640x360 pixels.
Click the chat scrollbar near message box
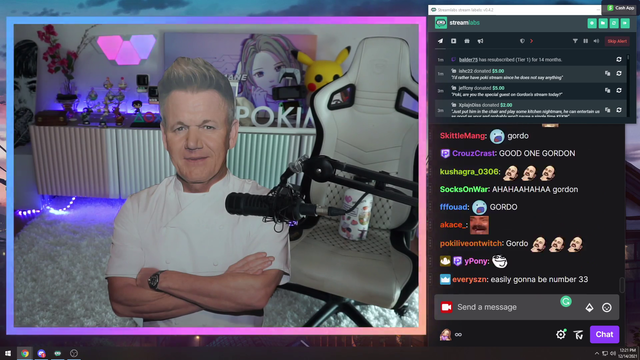[622, 285]
